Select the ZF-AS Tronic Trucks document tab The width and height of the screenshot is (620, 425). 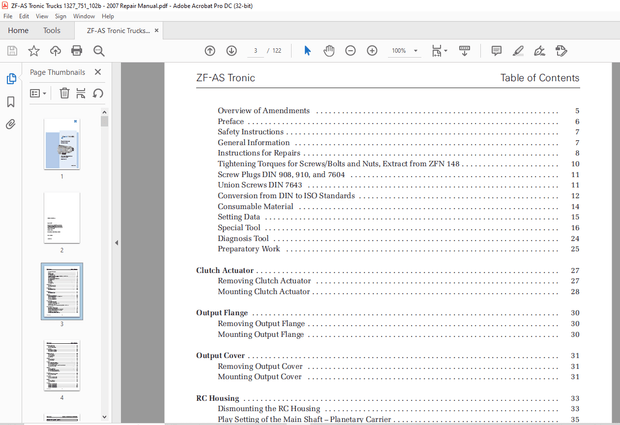[118, 30]
